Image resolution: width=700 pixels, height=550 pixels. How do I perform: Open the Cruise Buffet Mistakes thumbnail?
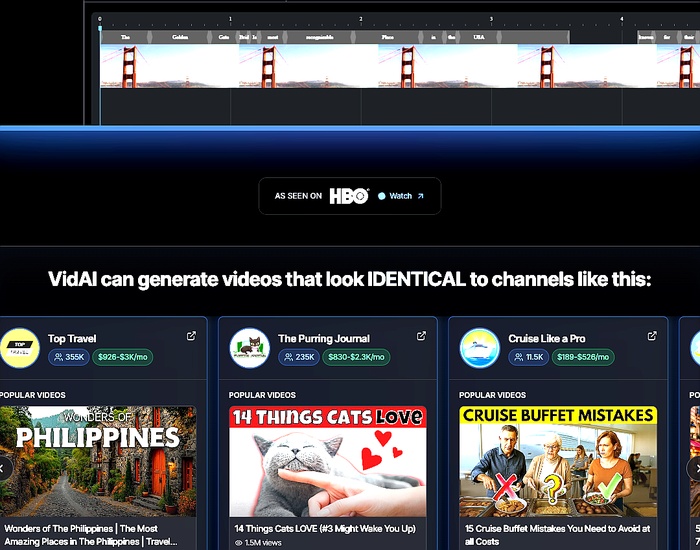(558, 461)
